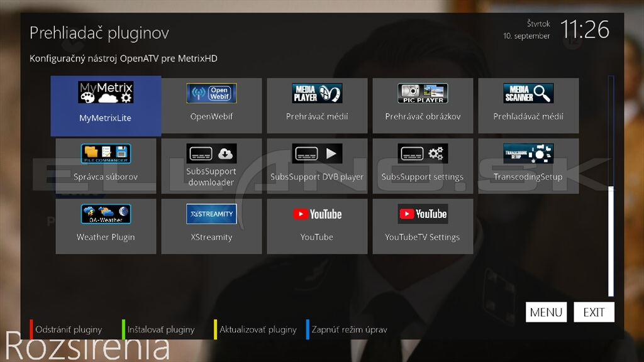Image resolution: width=644 pixels, height=362 pixels.
Task: Open SubsSupport DVB player icon
Action: (x=317, y=153)
